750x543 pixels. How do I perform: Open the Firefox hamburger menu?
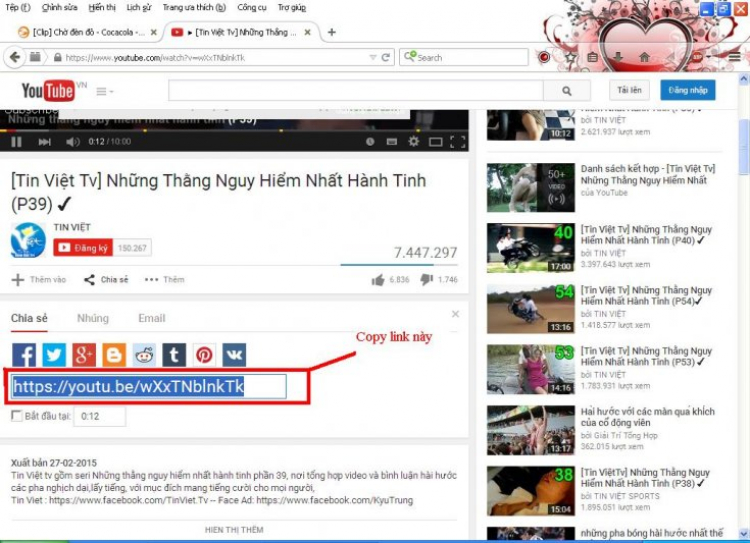pos(735,57)
